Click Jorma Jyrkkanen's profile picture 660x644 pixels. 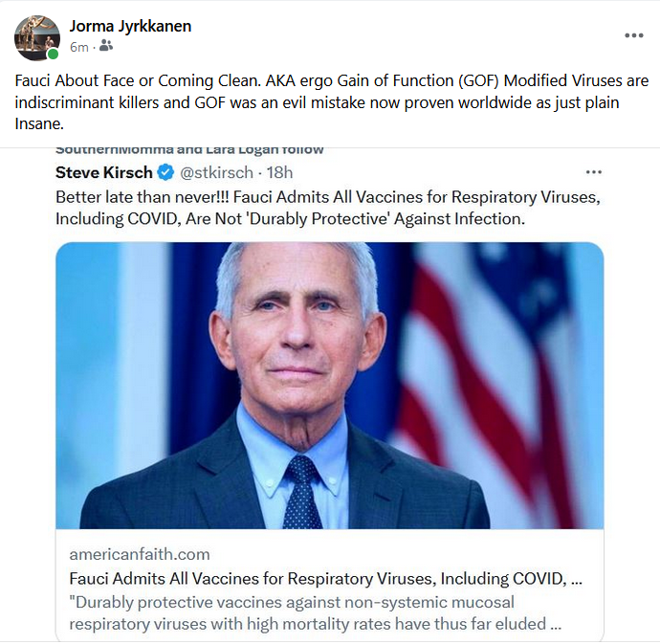(x=37, y=36)
